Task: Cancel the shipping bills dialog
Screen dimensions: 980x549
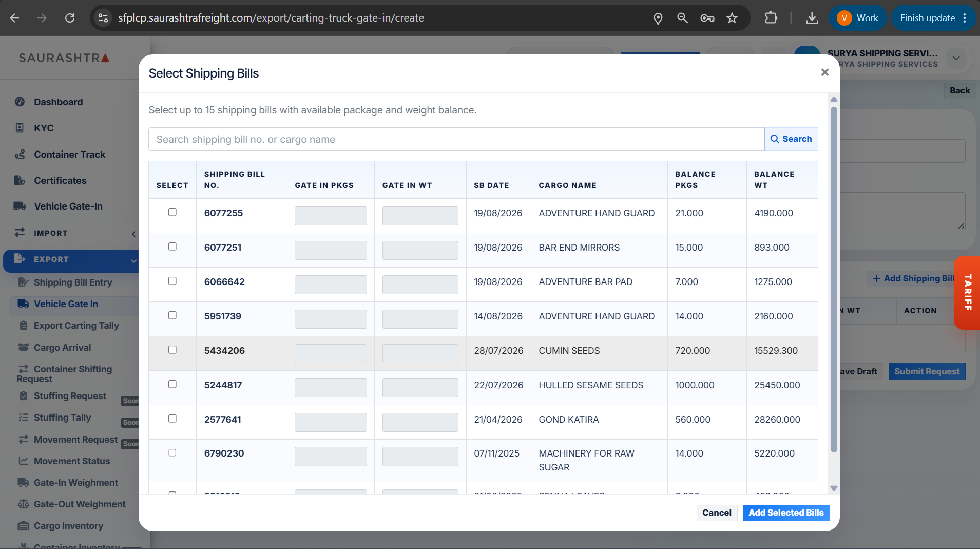Action: click(x=717, y=513)
